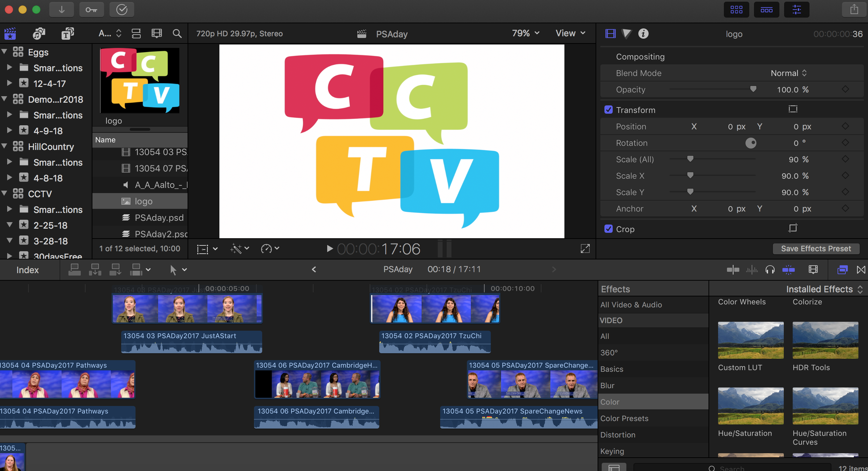868x471 pixels.
Task: Click Opacity keyframe diamond
Action: click(845, 89)
